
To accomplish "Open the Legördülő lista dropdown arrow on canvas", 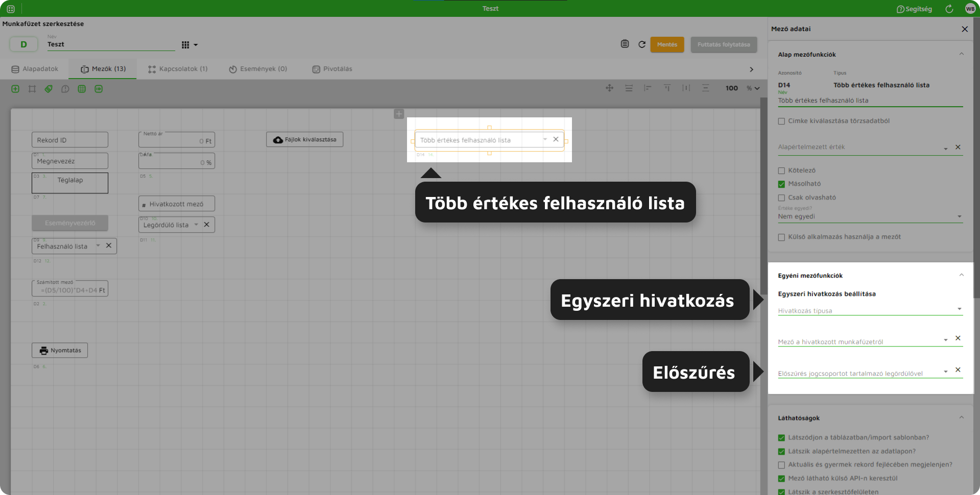I will coord(196,225).
